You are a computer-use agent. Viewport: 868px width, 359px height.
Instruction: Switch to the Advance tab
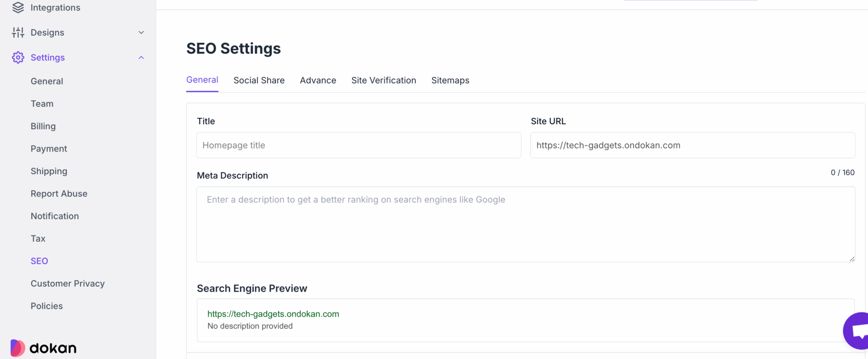(318, 80)
